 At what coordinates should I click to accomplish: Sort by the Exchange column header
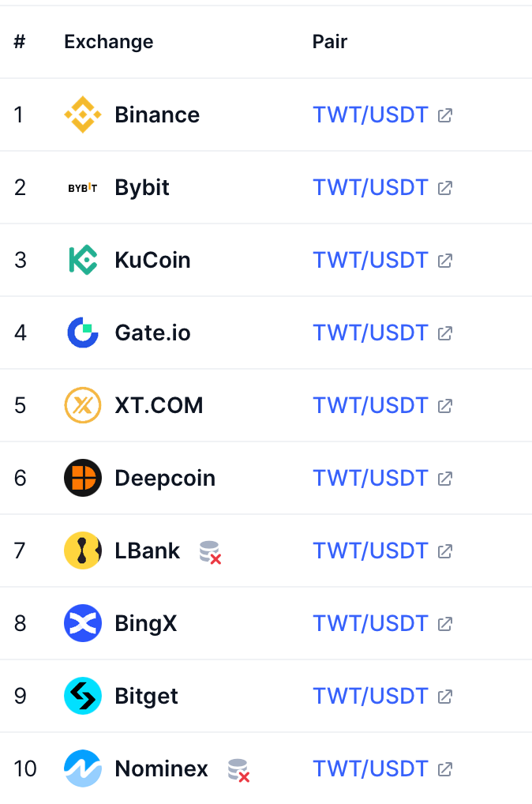109,42
